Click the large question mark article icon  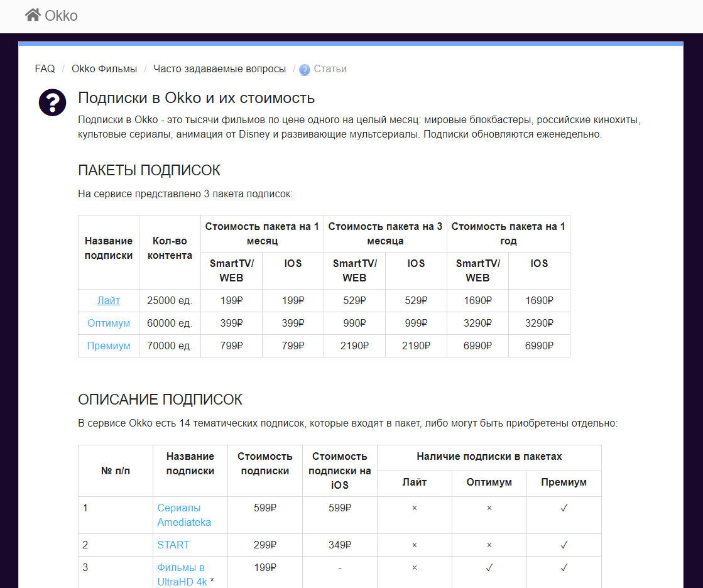(x=52, y=102)
